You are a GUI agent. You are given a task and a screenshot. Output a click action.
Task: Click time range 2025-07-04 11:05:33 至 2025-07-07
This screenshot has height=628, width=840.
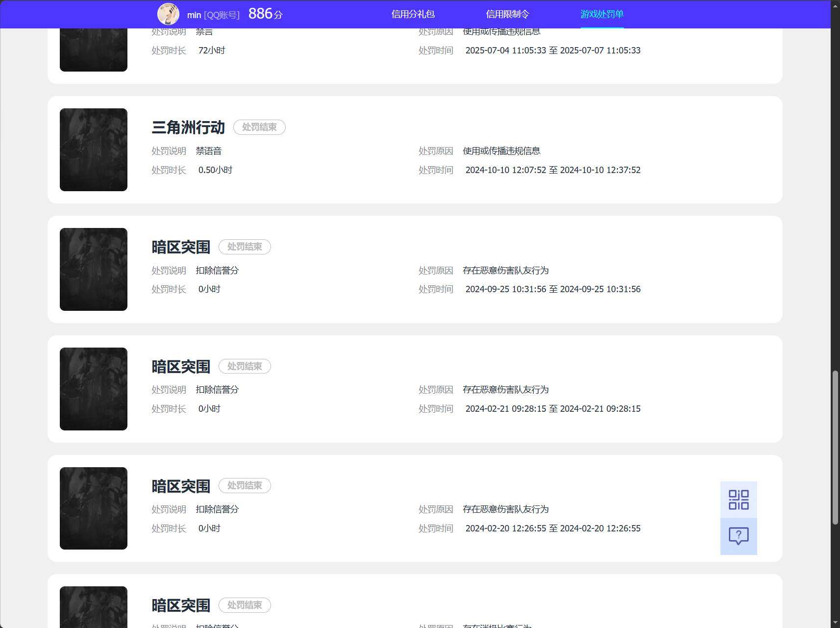click(x=553, y=50)
